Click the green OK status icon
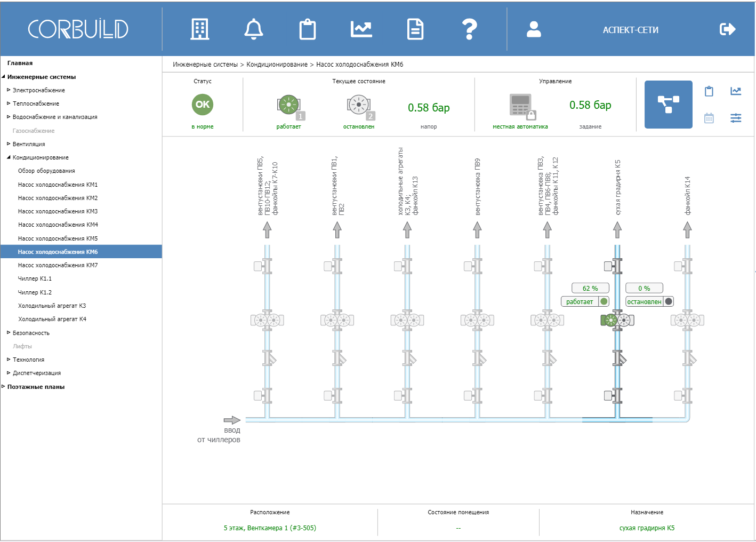Screen dimensions: 756x542 [x=203, y=105]
